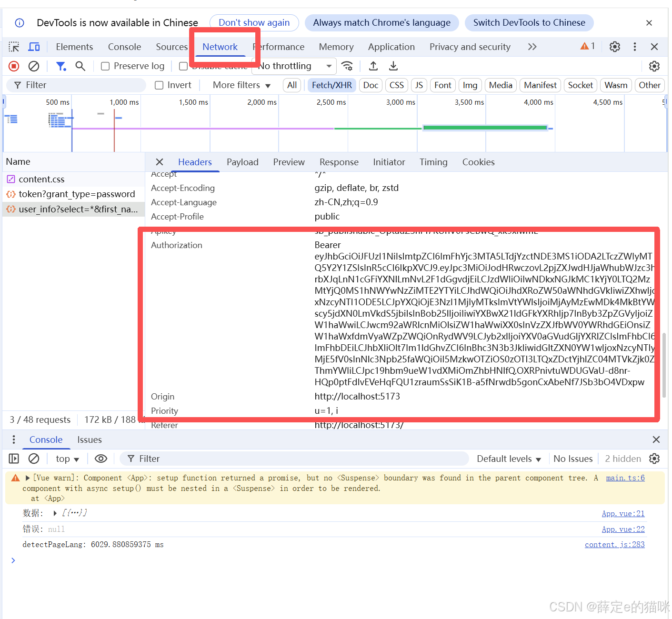672x619 pixels.
Task: Open the console drawer three-dot menu
Action: click(x=14, y=439)
